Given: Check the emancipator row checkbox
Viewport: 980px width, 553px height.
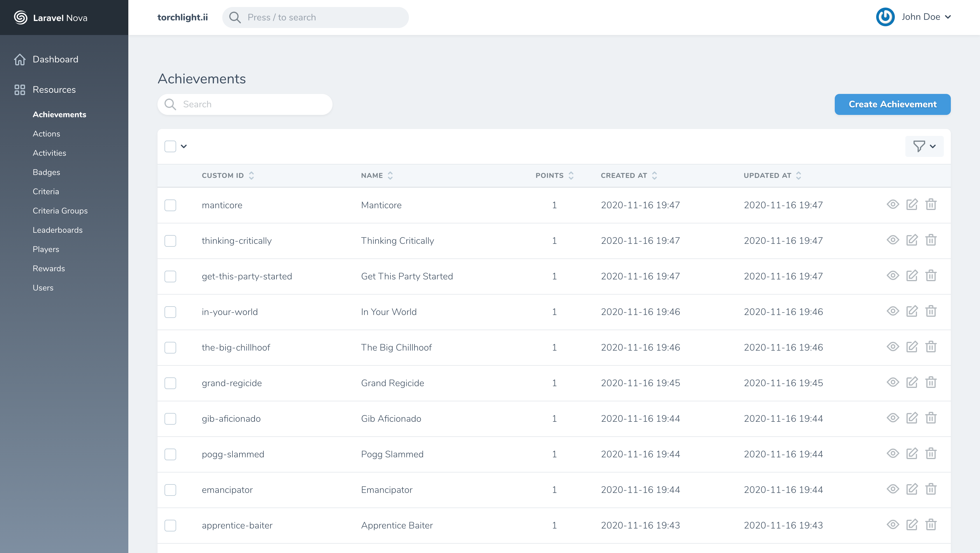Looking at the screenshot, I should tap(170, 490).
